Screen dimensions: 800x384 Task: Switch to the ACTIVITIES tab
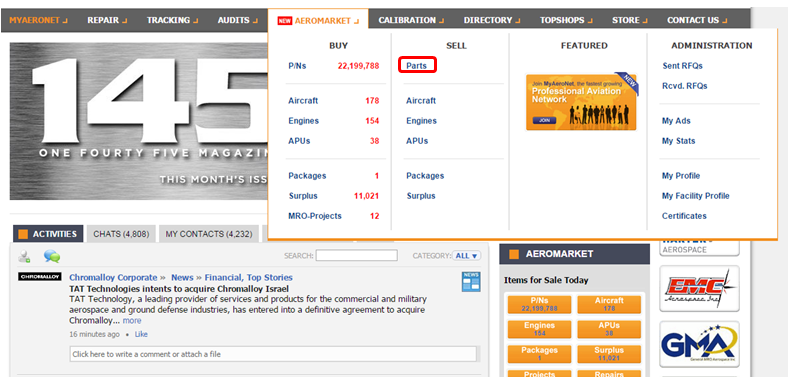coord(48,234)
